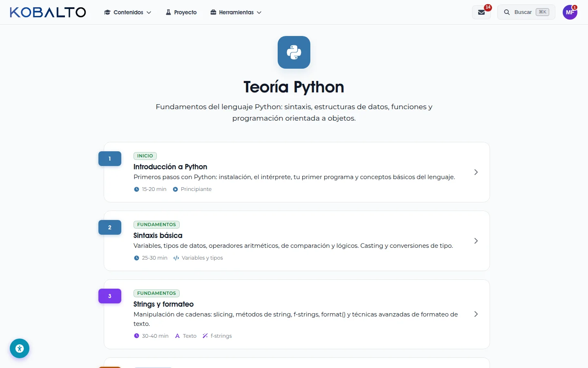The width and height of the screenshot is (588, 368).
Task: Open the messages envelope icon
Action: click(481, 12)
